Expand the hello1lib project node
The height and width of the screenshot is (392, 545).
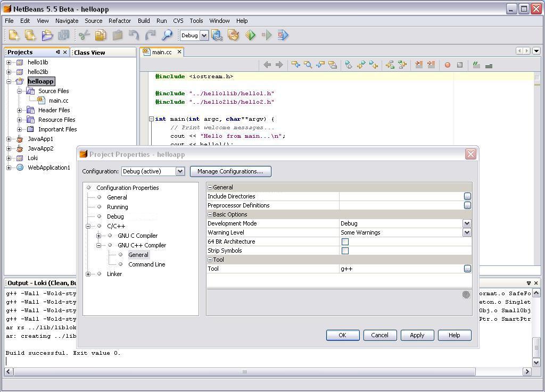(x=9, y=63)
